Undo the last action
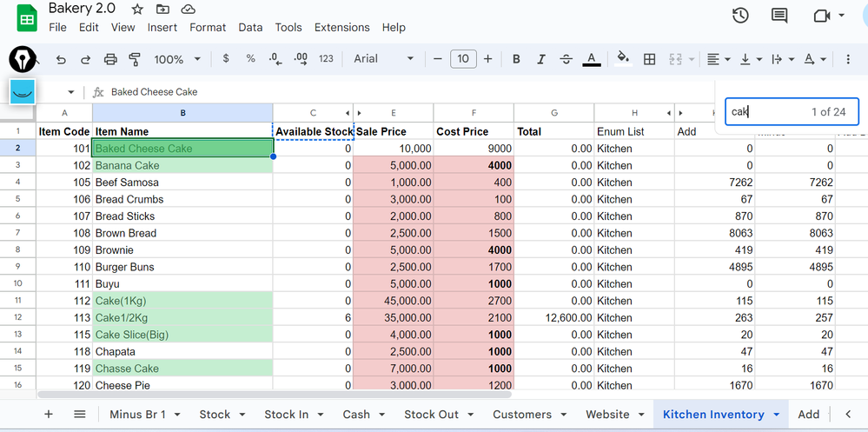This screenshot has width=868, height=432. coord(61,59)
